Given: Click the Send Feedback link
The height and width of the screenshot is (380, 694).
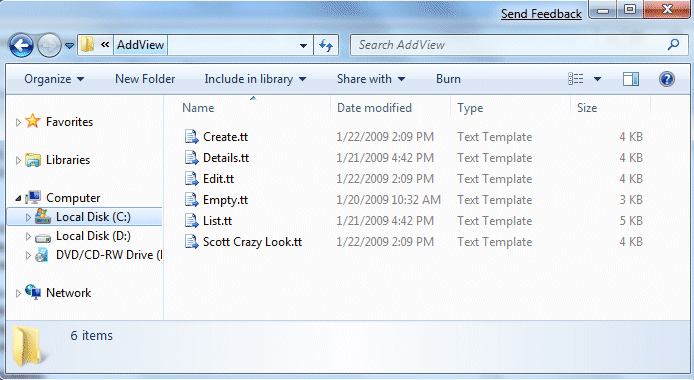Looking at the screenshot, I should [541, 14].
